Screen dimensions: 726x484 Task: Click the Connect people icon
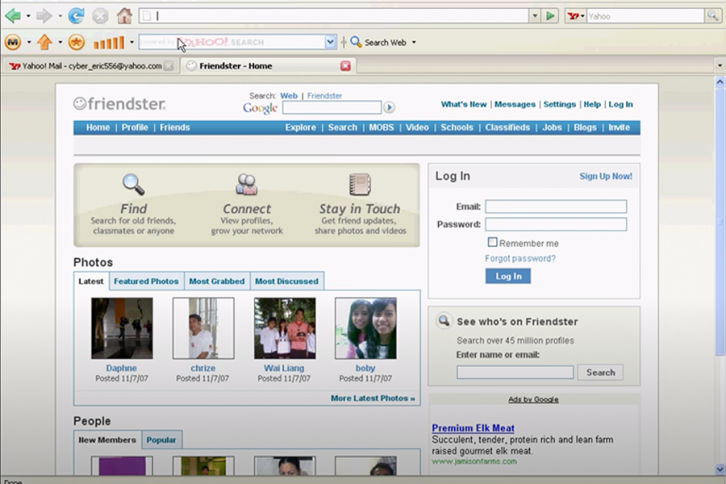[247, 184]
